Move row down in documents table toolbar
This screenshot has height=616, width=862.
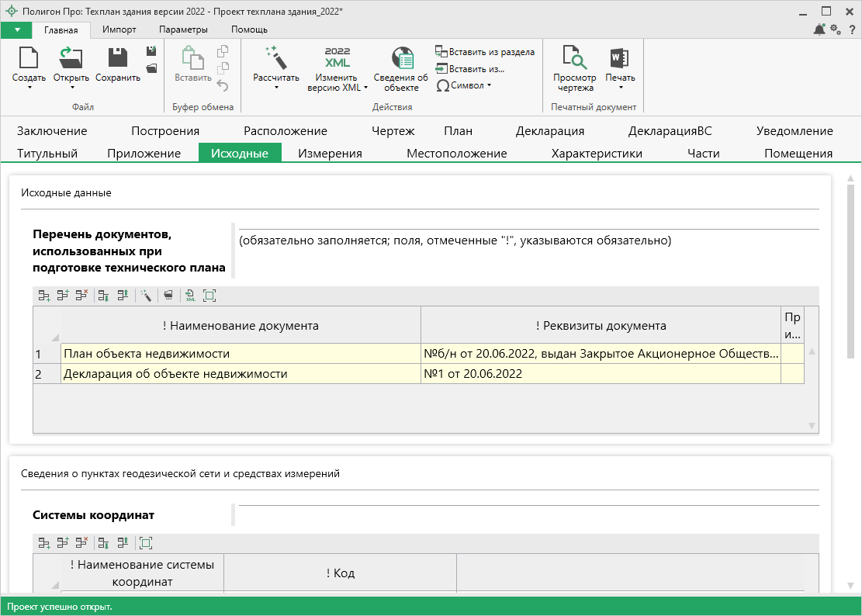click(103, 296)
